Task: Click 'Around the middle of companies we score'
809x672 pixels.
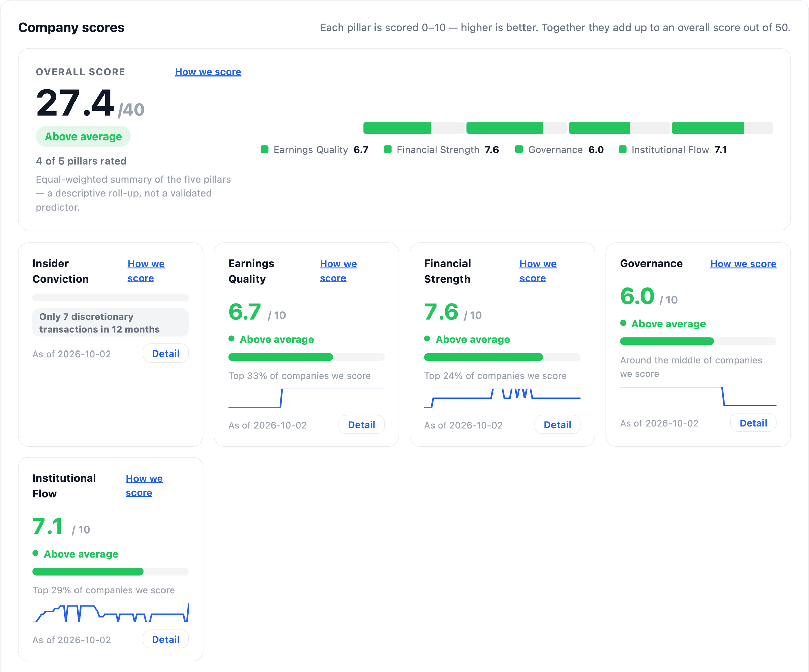Action: point(691,367)
